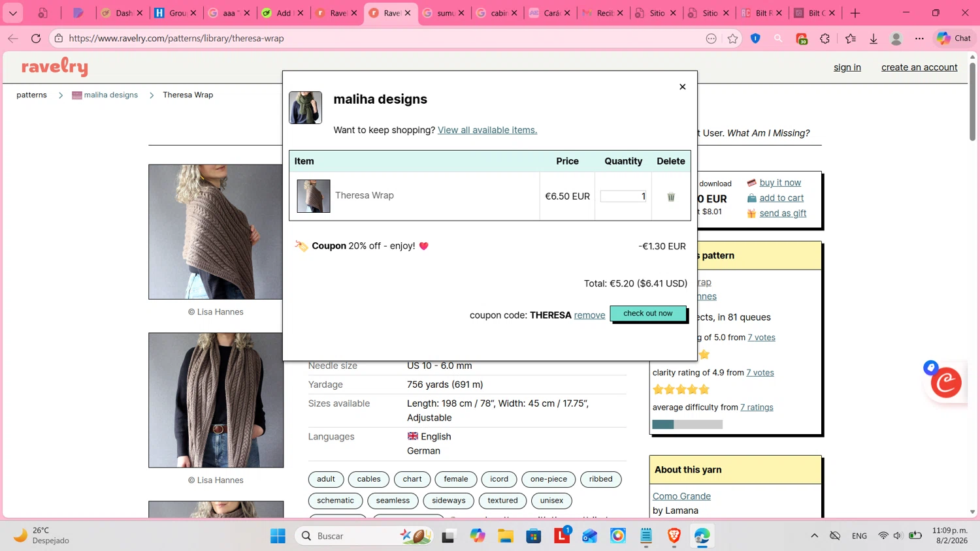The height and width of the screenshot is (551, 980).
Task: Delete Theresa Wrap with the trash icon
Action: pyautogui.click(x=671, y=197)
